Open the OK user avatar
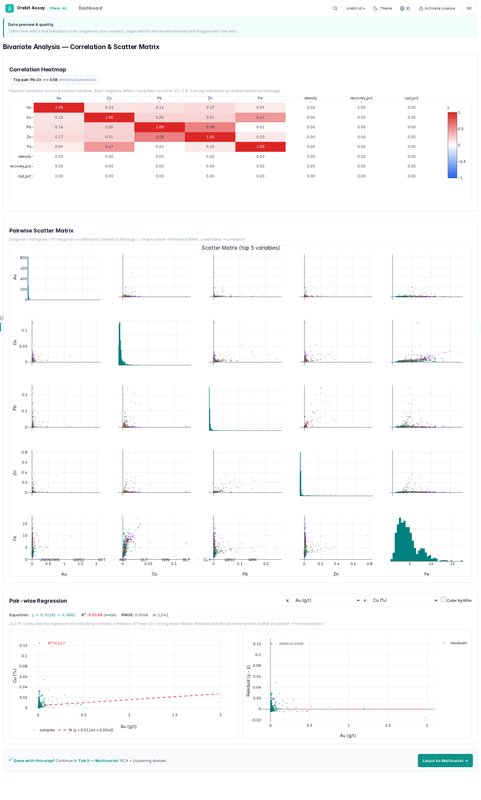Viewport: 481px width, 800px height. coord(469,8)
